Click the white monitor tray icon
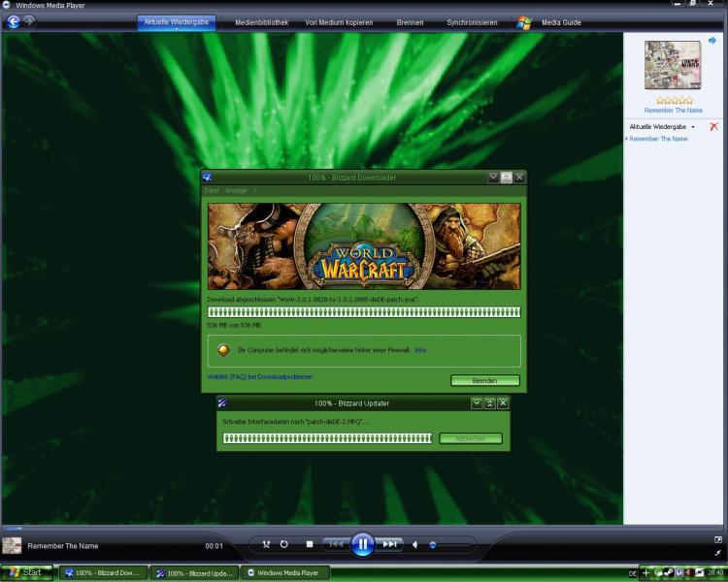Image resolution: width=728 pixels, height=582 pixels. (x=699, y=573)
